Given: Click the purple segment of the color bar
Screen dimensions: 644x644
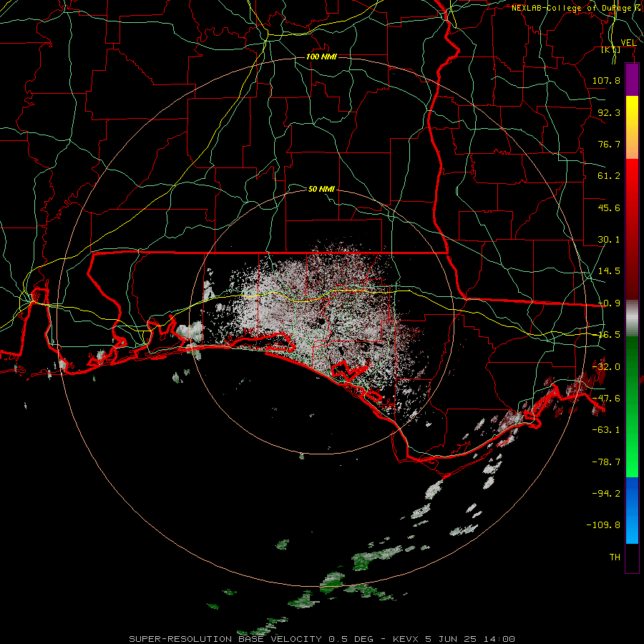Looking at the screenshot, I should tap(632, 80).
